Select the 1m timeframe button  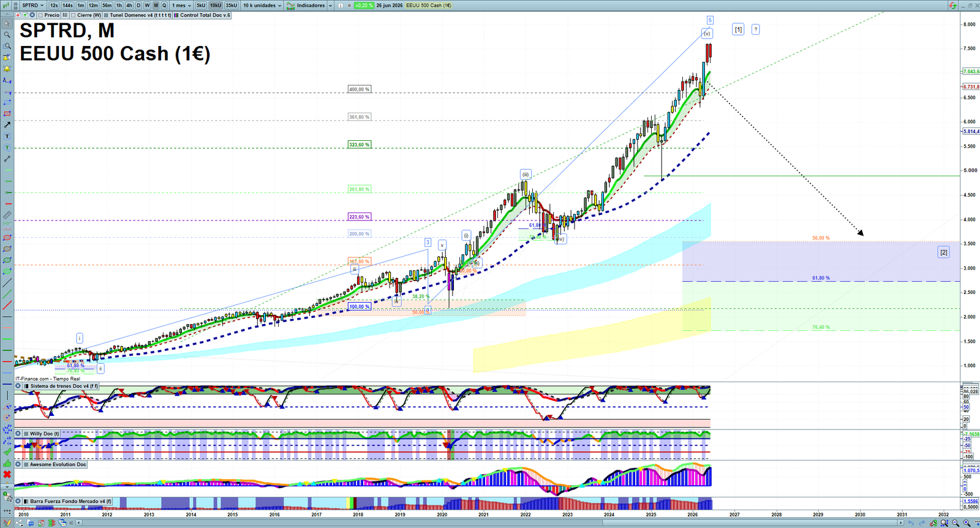[x=80, y=6]
